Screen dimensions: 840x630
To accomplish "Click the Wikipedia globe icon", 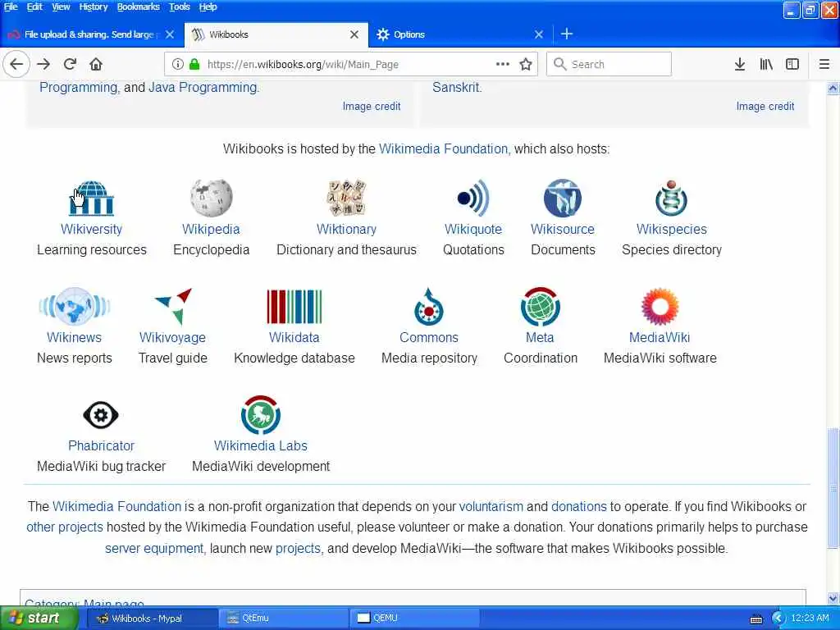I will pyautogui.click(x=211, y=198).
